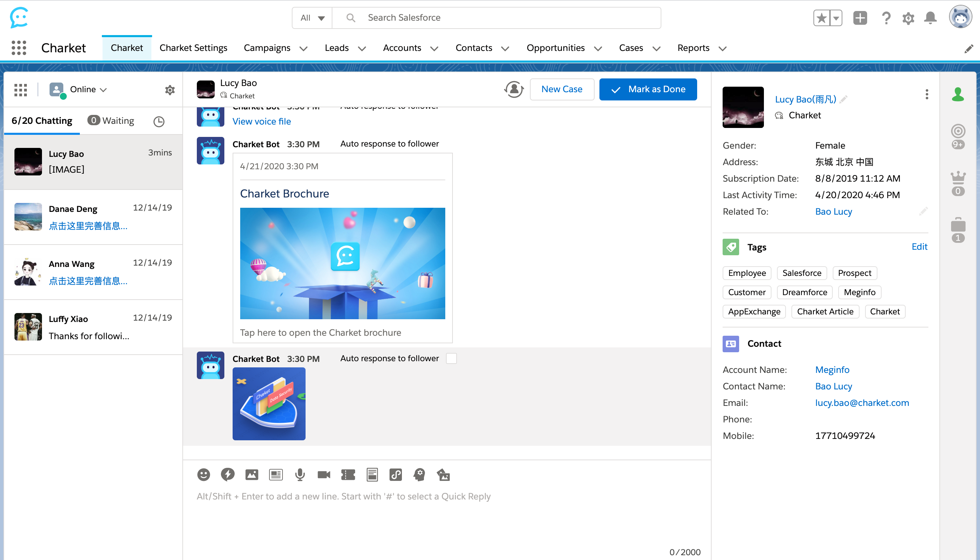Open the Salesforce App Launcher
The width and height of the screenshot is (980, 560).
click(19, 48)
